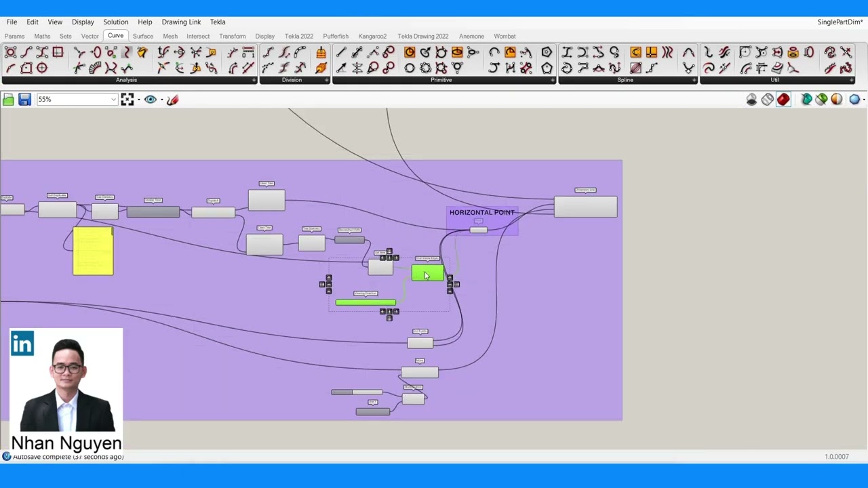Select the orange Circle component icon
The width and height of the screenshot is (868, 488).
(410, 52)
